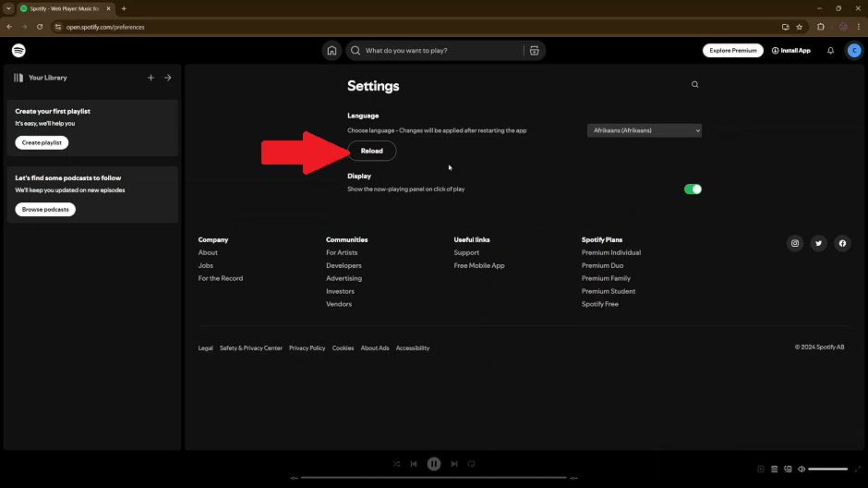The height and width of the screenshot is (488, 868).
Task: Go back with browser back arrow
Action: click(x=9, y=27)
